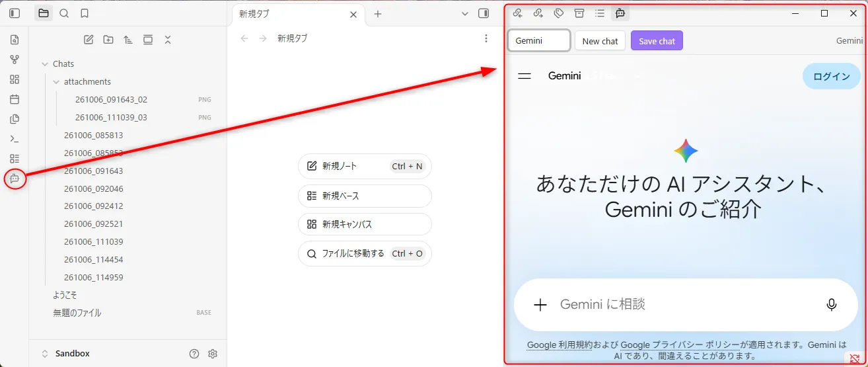The width and height of the screenshot is (868, 367).
Task: Open backlinks tab in right sidebar
Action: click(x=518, y=13)
